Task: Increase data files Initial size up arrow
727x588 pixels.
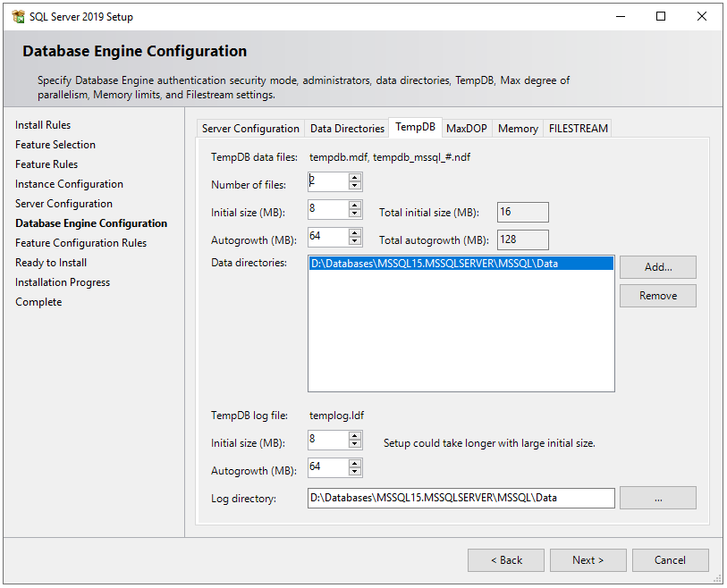Action: coord(355,206)
